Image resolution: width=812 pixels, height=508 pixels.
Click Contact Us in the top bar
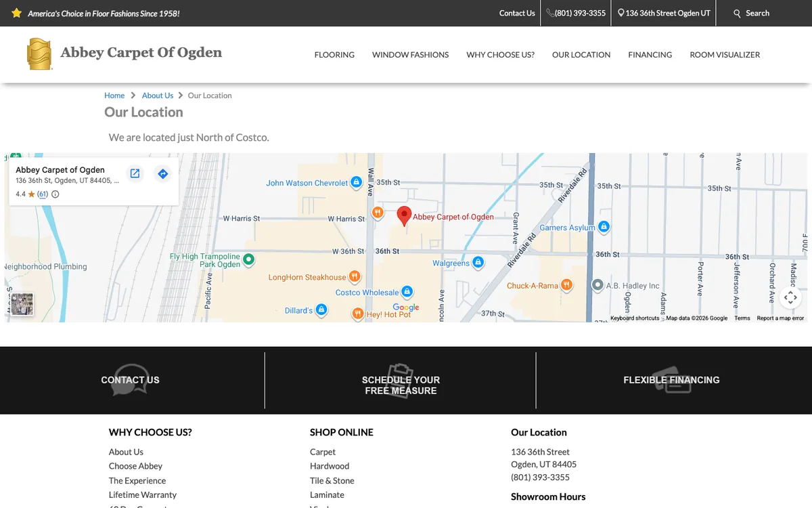(517, 13)
